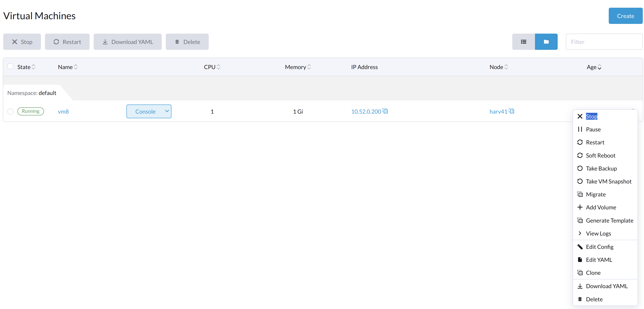Check the select-all checkbox in the header
The image size is (644, 309).
[x=10, y=66]
